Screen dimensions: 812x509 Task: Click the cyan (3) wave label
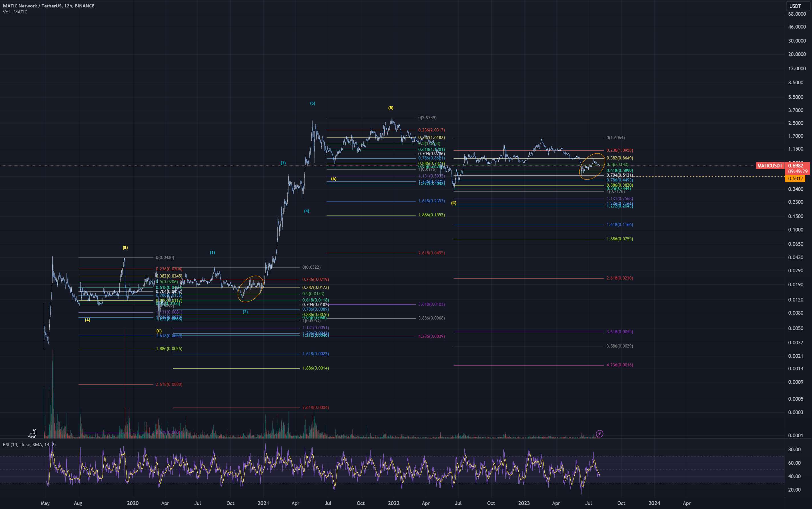283,163
